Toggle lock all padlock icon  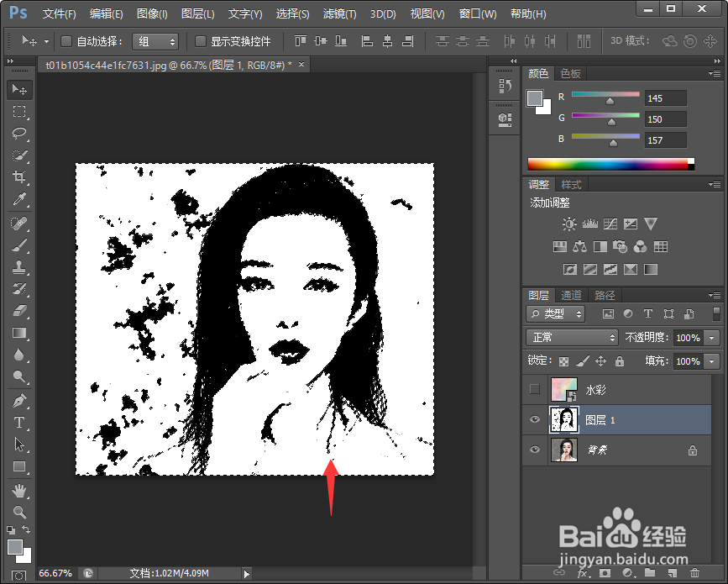pos(620,361)
